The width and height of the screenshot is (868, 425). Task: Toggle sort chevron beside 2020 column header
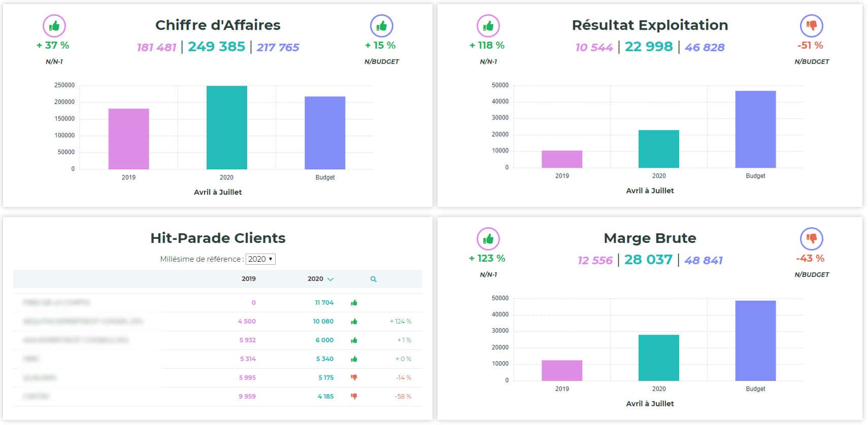coord(330,279)
